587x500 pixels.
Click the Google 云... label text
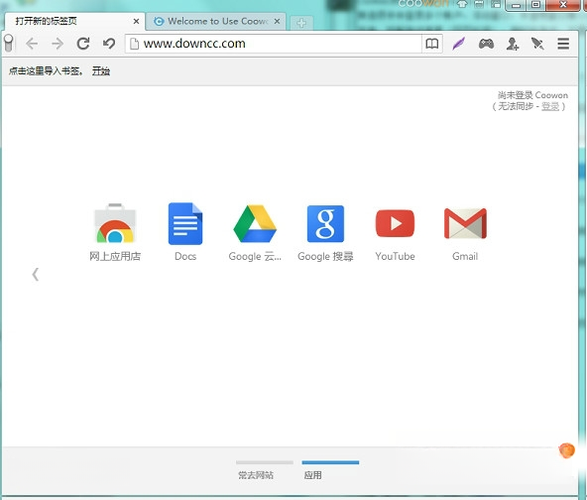[255, 256]
